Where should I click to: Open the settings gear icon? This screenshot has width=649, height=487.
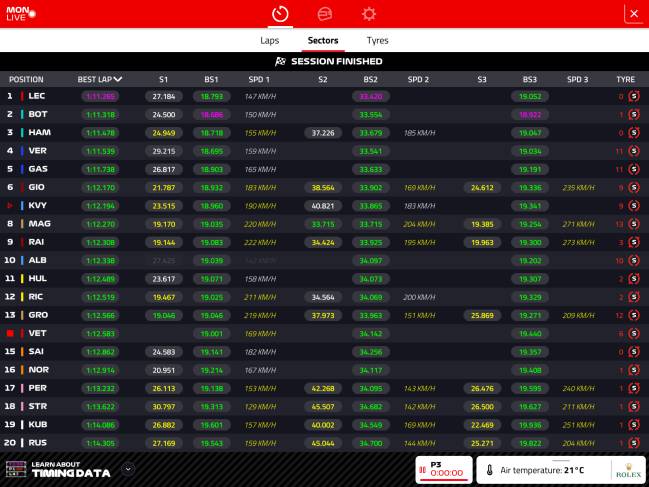coord(368,14)
